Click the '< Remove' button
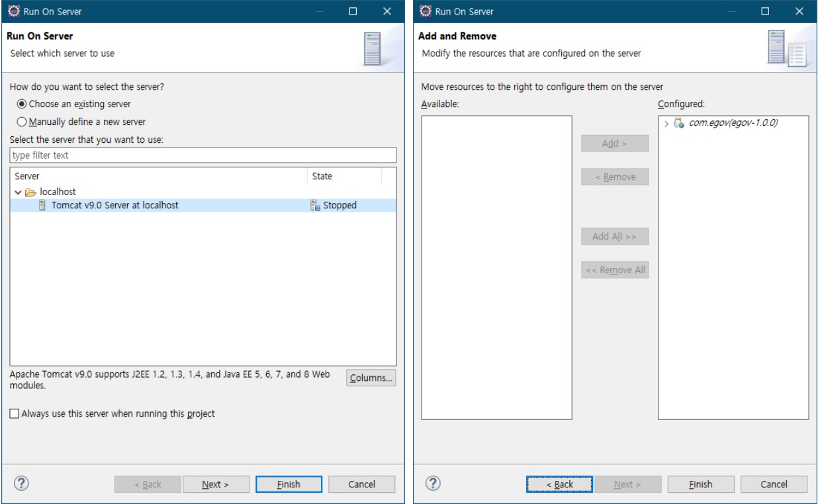This screenshot has width=818, height=504. point(615,177)
